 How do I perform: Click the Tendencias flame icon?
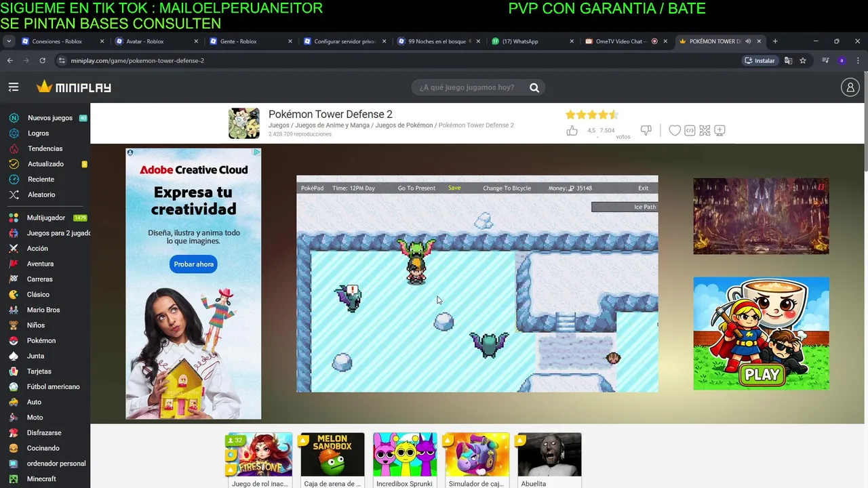(14, 148)
